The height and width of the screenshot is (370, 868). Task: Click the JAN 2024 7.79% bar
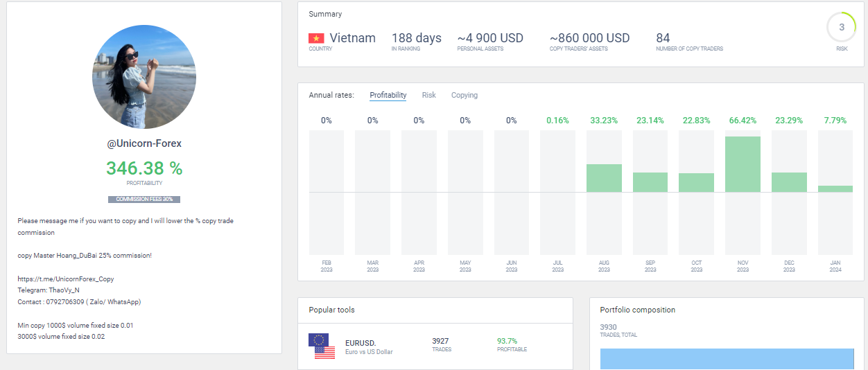835,188
